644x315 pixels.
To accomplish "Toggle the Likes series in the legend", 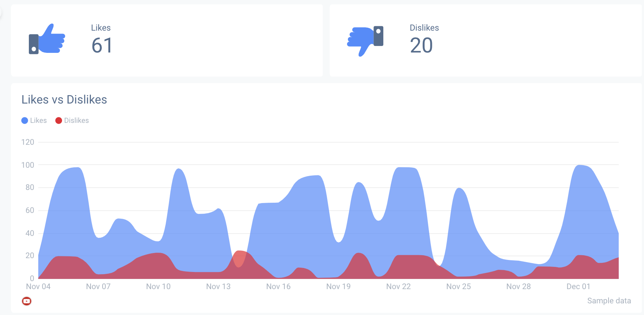I will (x=34, y=120).
